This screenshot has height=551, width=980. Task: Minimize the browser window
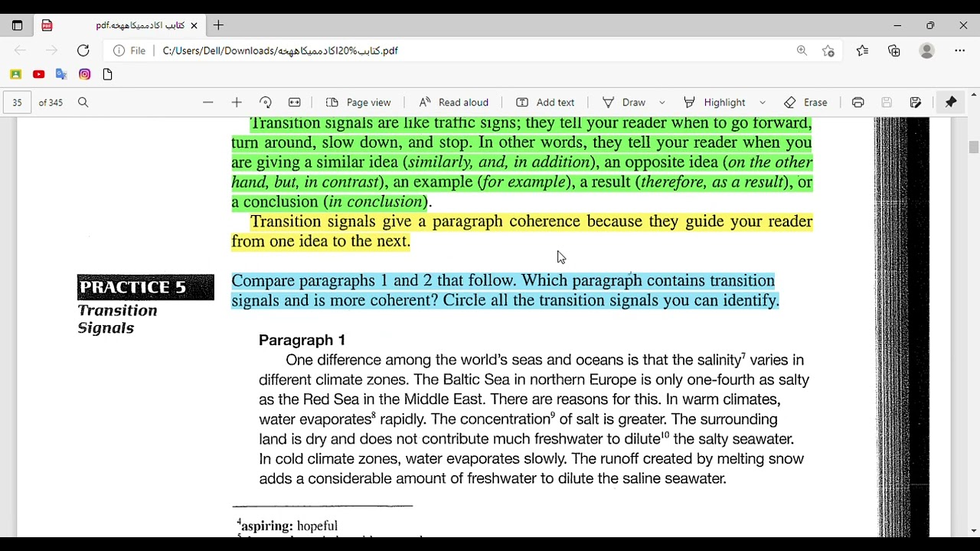click(x=897, y=25)
